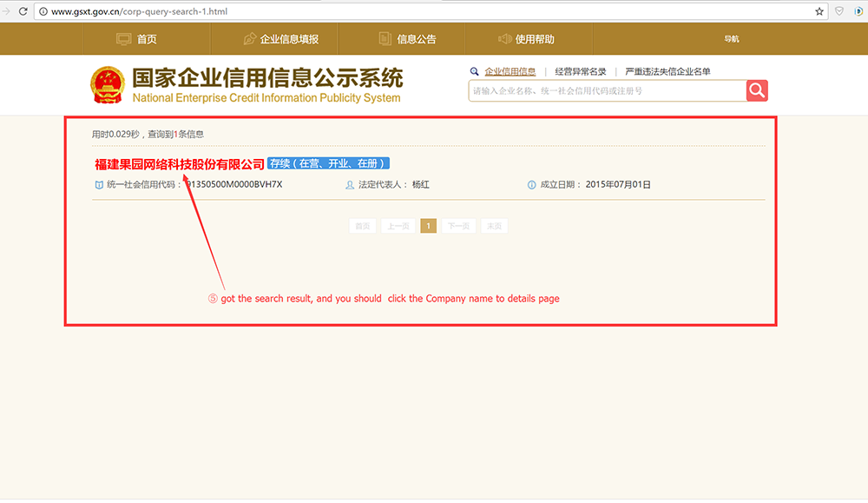
Task: Click the credit code ending in BVH7X
Action: 233,184
